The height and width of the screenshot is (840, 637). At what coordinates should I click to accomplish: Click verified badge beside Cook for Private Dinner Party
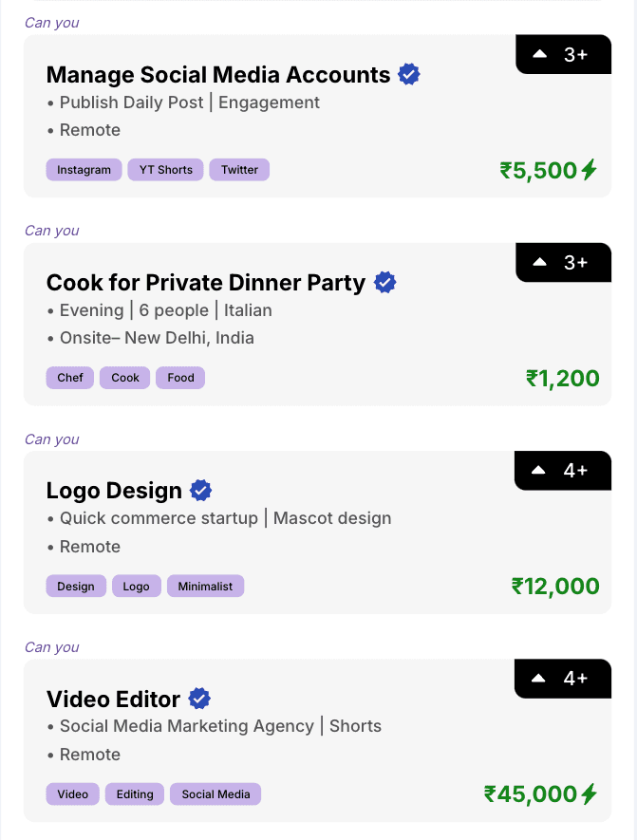point(384,282)
